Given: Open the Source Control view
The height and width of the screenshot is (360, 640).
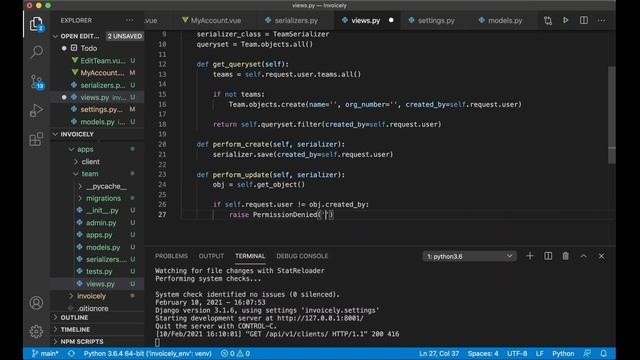Looking at the screenshot, I should pyautogui.click(x=37, y=82).
